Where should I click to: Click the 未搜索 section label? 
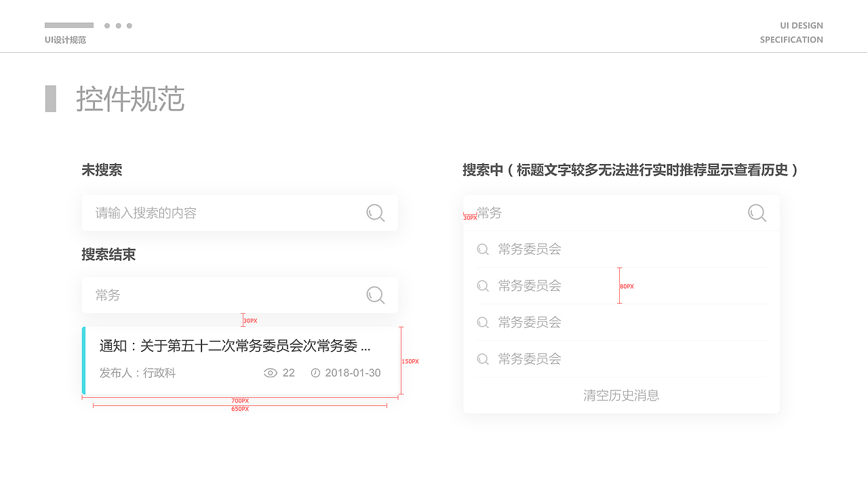point(102,170)
